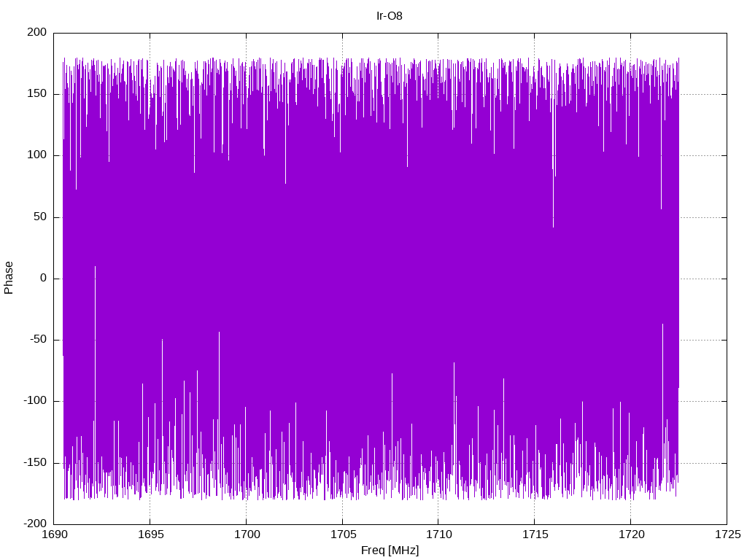Click the y-axis tick label '-100'
Screen dimensions: 747x560
pyautogui.click(x=35, y=401)
